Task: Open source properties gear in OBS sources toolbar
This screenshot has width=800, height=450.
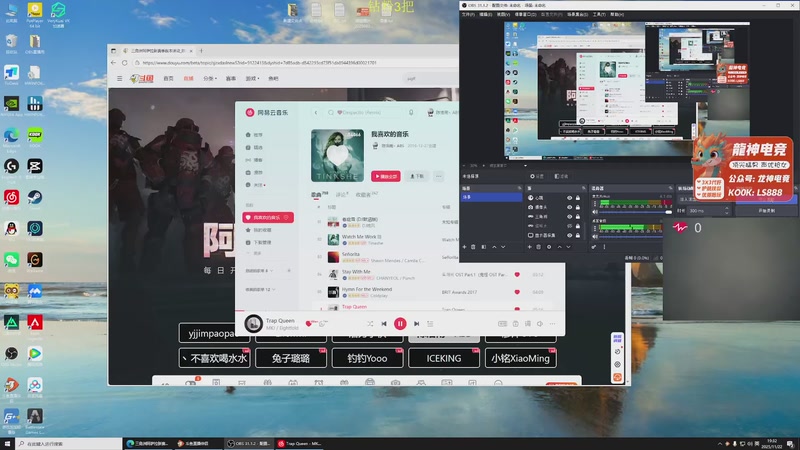Action: point(549,247)
